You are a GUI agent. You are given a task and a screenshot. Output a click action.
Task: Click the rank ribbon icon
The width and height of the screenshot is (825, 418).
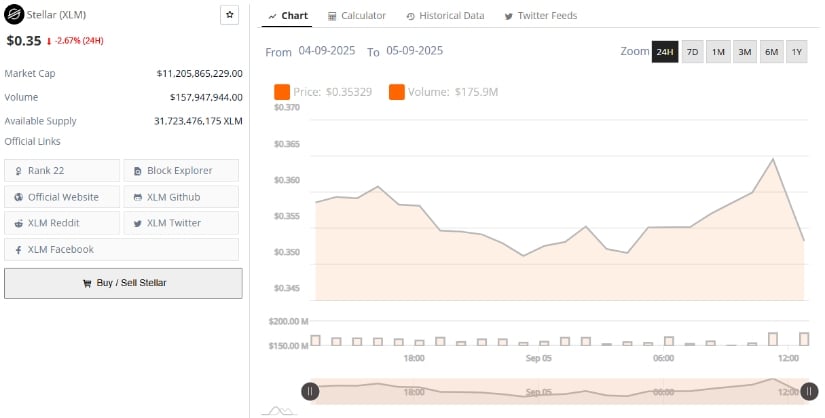[18, 171]
